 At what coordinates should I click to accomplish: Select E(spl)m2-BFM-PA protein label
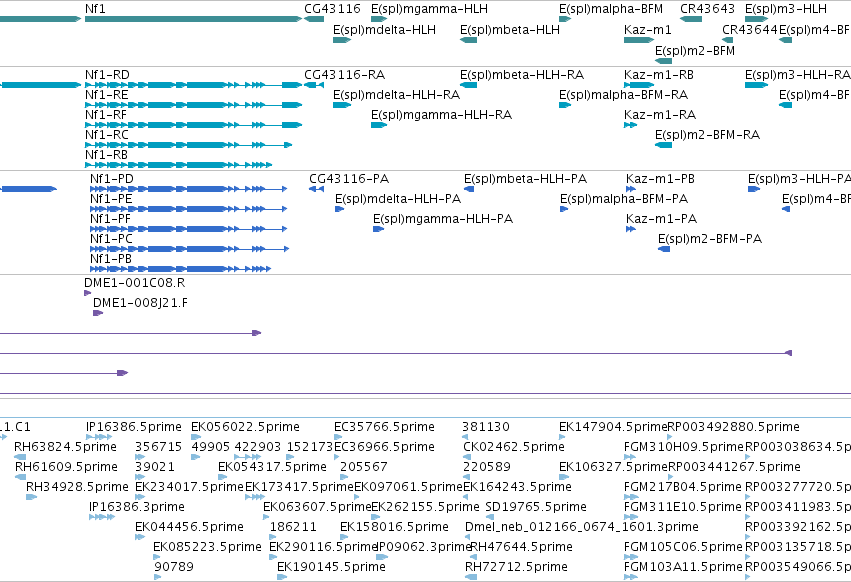[710, 239]
